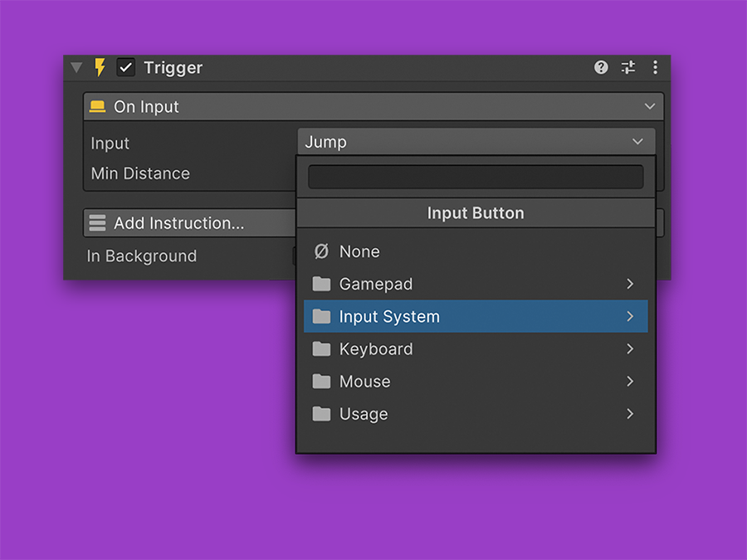Open the Trigger preset sliders icon

(x=628, y=67)
